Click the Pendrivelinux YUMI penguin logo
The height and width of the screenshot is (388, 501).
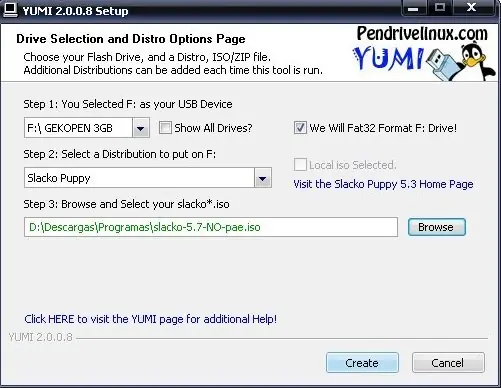[x=423, y=53]
